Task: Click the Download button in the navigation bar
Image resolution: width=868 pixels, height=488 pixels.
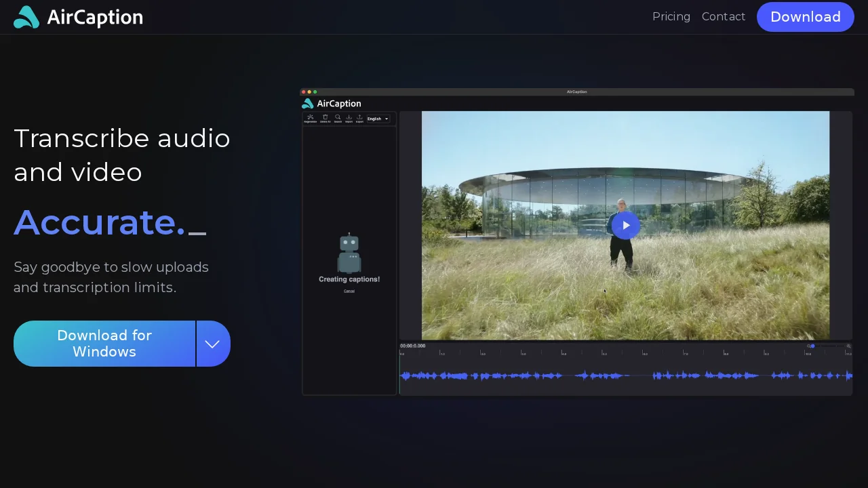Action: coord(805,17)
